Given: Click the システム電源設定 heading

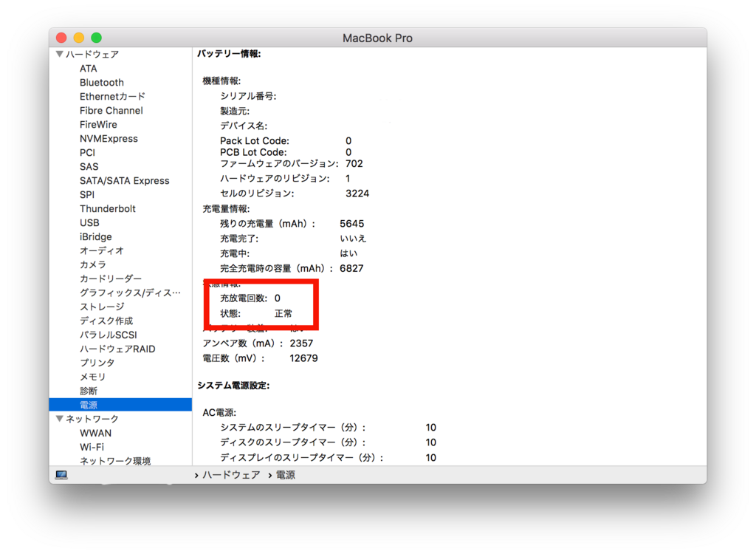Looking at the screenshot, I should click(233, 385).
